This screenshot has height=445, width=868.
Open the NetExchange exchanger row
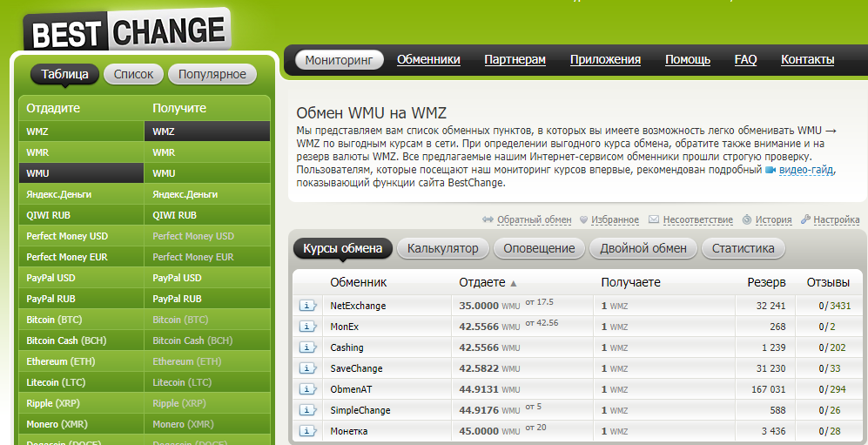click(x=358, y=306)
